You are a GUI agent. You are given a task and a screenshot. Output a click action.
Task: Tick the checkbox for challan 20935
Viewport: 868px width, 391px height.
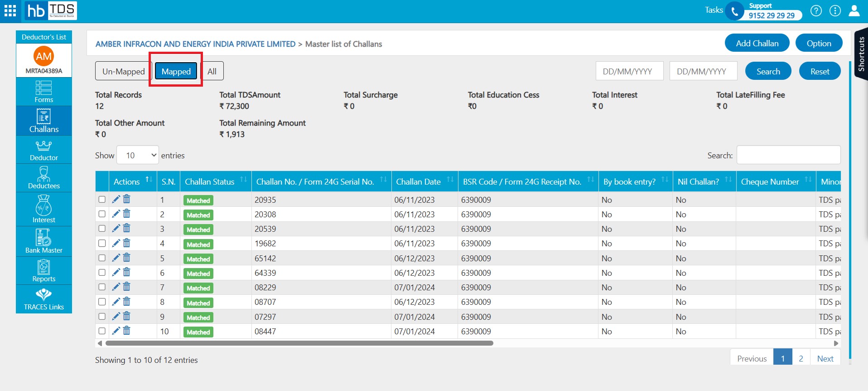point(102,199)
